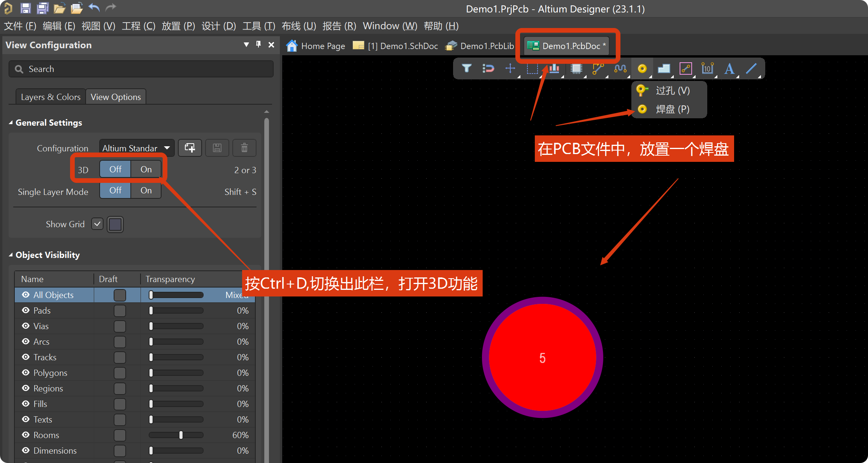Screen dimensions: 868x463
Task: Collapse the Object Visibility section
Action: click(11, 255)
